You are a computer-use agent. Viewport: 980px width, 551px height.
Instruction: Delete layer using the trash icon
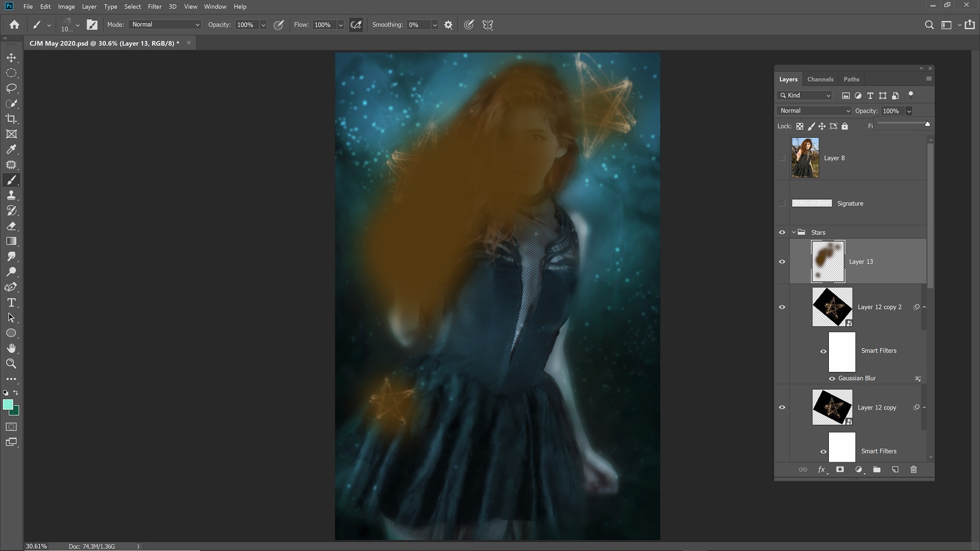[x=913, y=469]
